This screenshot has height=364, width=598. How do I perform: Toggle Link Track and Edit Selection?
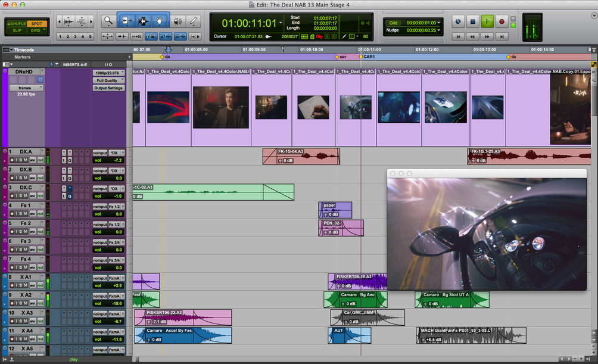point(180,36)
